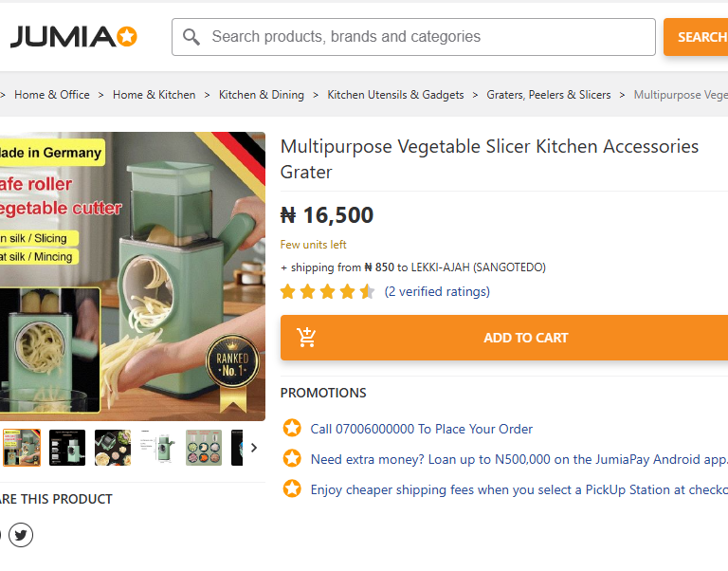728x571 pixels.
Task: Share product on Twitter
Action: (x=21, y=535)
